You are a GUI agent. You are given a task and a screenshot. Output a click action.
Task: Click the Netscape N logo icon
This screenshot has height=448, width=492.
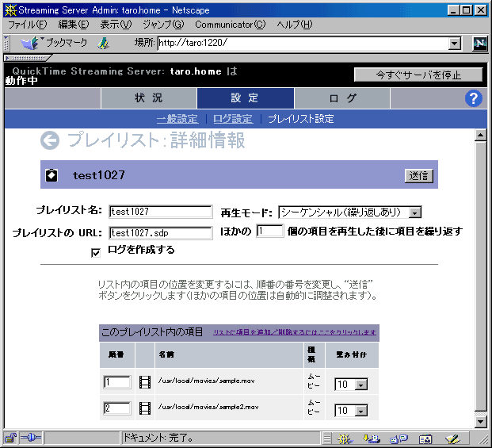tap(479, 44)
